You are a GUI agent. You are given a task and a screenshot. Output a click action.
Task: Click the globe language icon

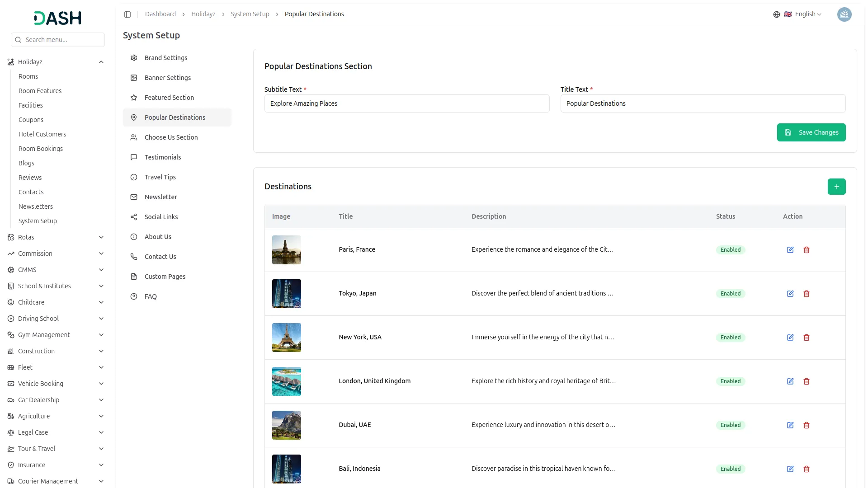(x=777, y=14)
